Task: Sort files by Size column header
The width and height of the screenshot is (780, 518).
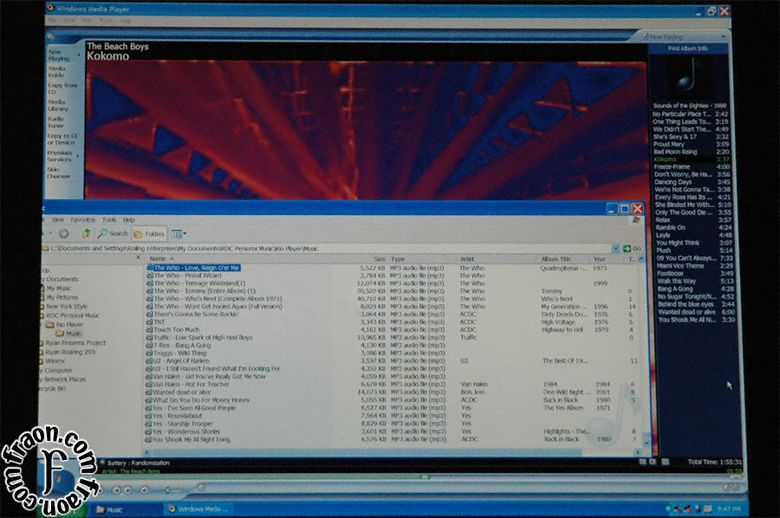Action: (379, 259)
